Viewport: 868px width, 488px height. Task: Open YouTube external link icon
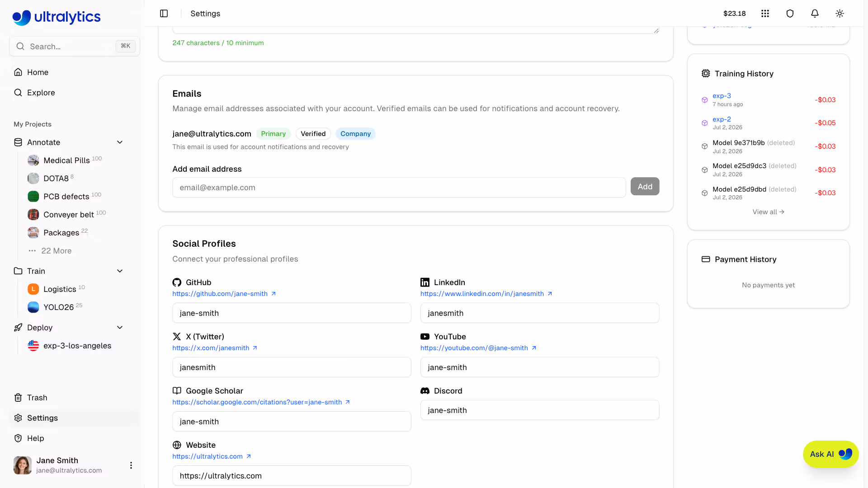click(534, 348)
